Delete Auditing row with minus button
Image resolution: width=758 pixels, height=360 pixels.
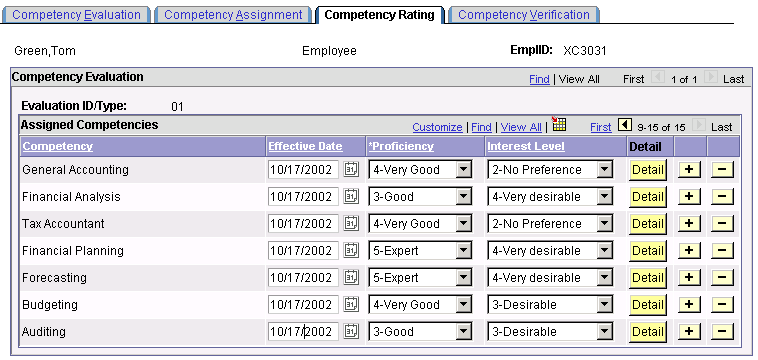coord(722,331)
